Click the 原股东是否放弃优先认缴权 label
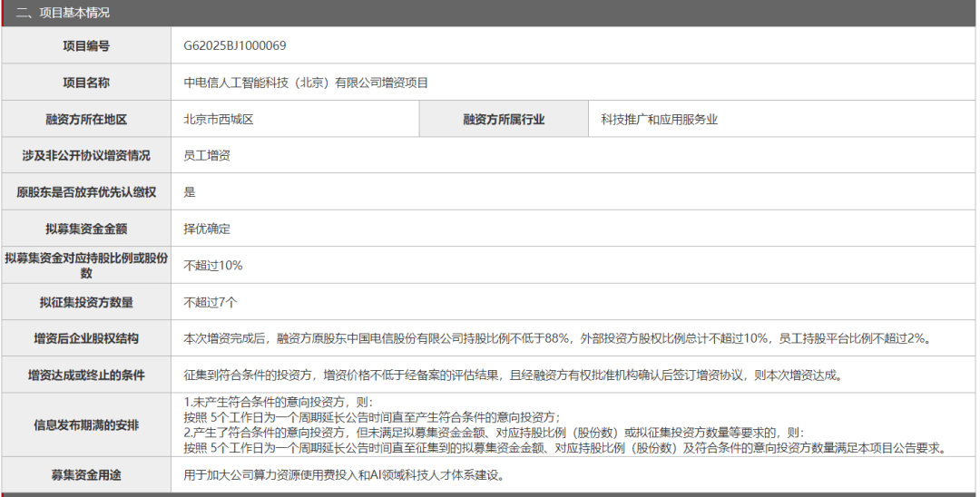 [x=86, y=192]
